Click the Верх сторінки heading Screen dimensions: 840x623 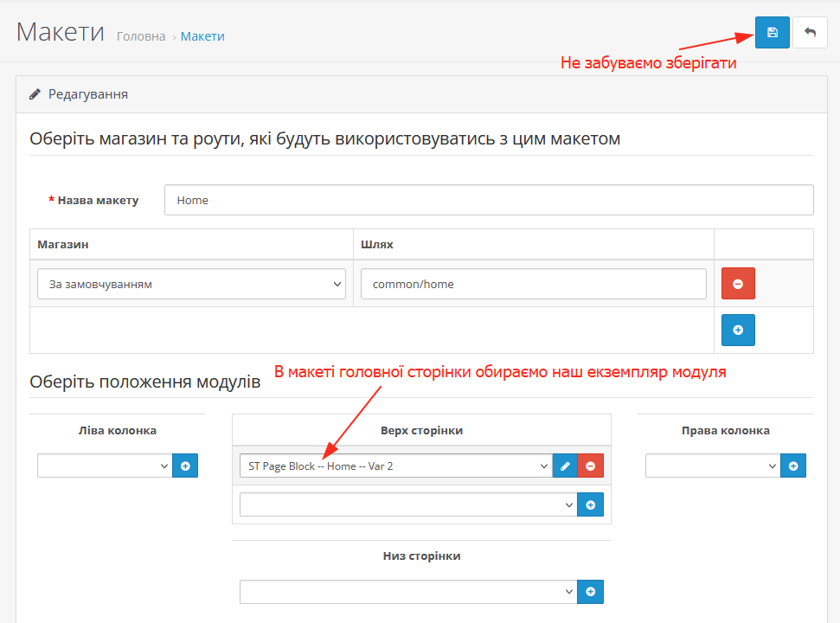pyautogui.click(x=421, y=431)
